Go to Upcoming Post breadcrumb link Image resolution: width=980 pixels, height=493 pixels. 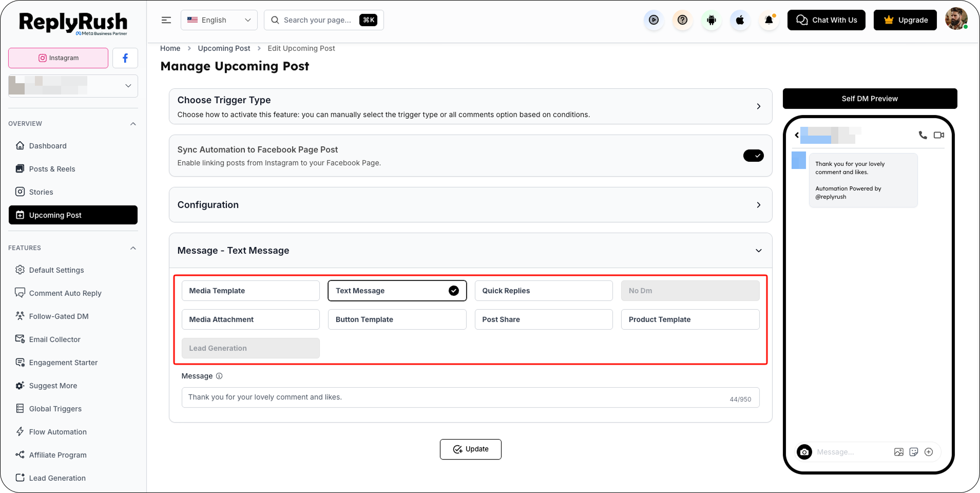click(x=224, y=48)
